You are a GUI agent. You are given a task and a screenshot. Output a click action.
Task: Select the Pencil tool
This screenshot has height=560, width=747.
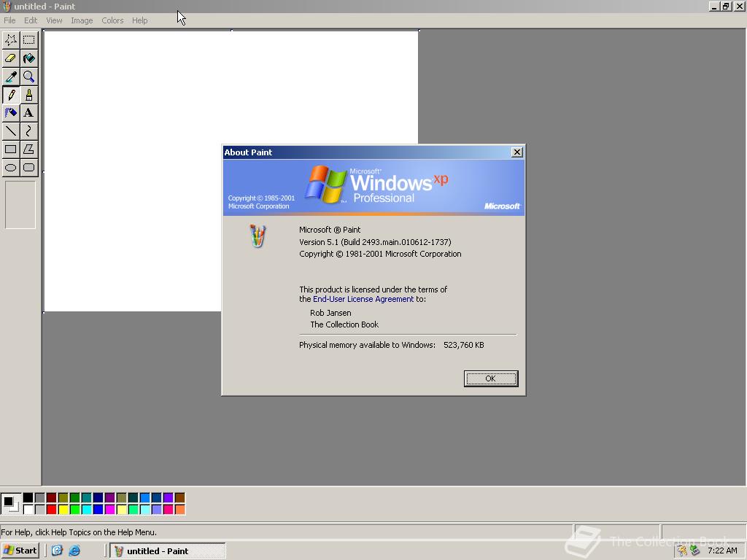10,95
